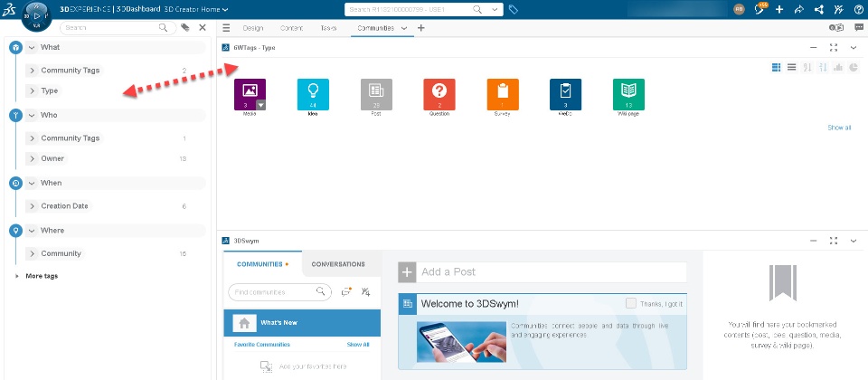The height and width of the screenshot is (380, 868).
Task: Click the Show all link in 6WTags
Action: 839,128
